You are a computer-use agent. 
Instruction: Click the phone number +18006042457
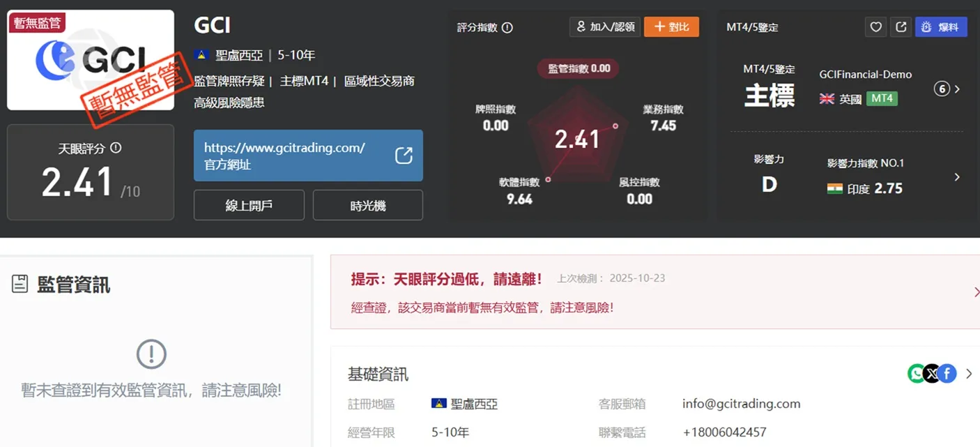point(724,432)
